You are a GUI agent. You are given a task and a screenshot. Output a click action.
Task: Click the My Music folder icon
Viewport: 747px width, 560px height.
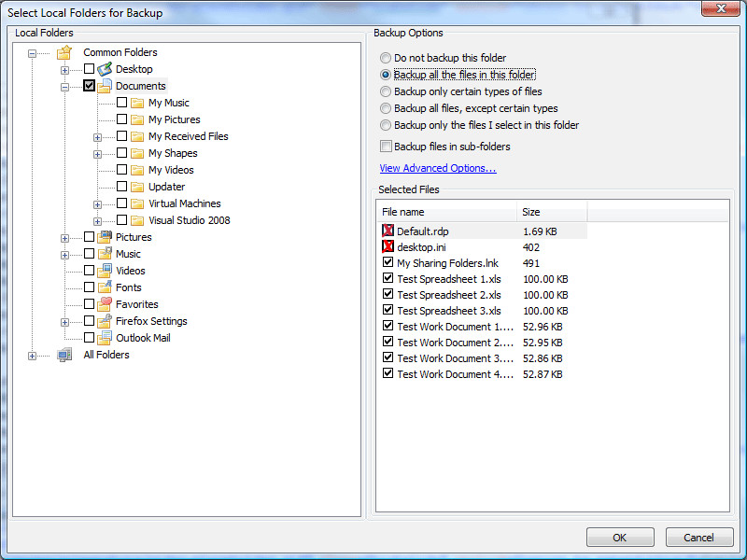[137, 103]
